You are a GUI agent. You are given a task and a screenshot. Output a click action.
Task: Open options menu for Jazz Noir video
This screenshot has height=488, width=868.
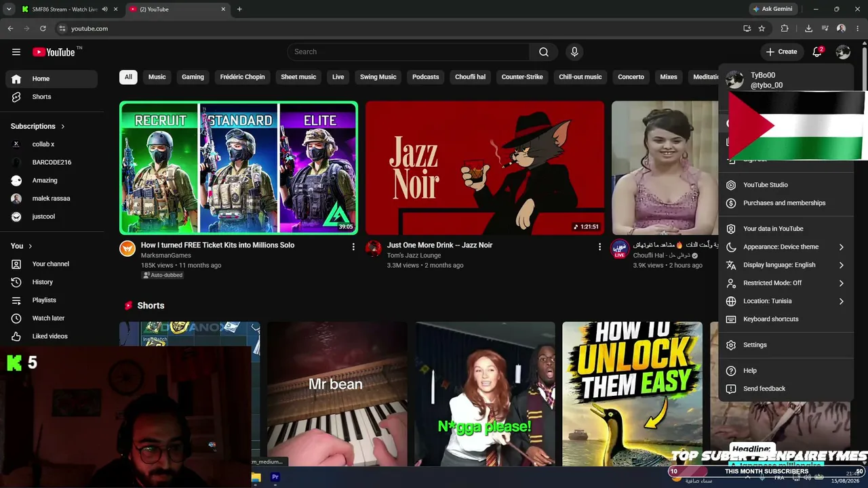599,247
